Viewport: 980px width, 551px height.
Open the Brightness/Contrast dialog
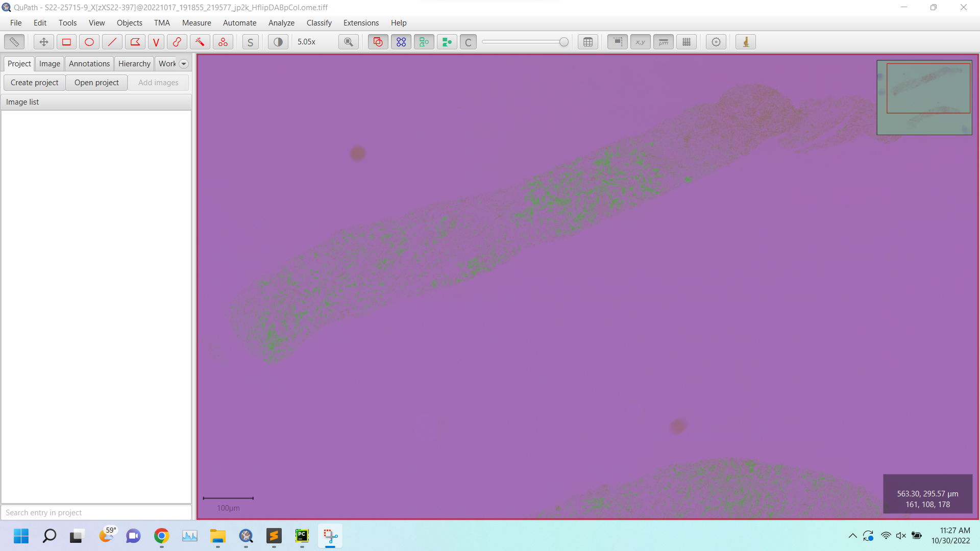[x=278, y=42]
